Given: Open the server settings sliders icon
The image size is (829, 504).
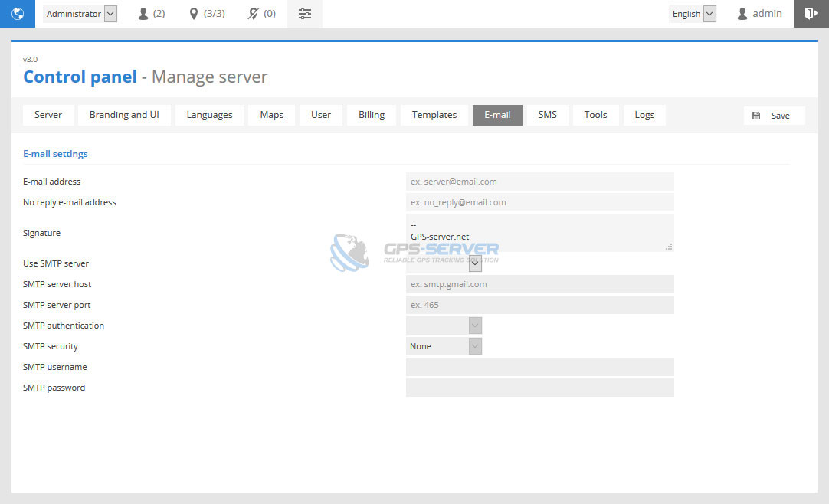Looking at the screenshot, I should (x=305, y=14).
